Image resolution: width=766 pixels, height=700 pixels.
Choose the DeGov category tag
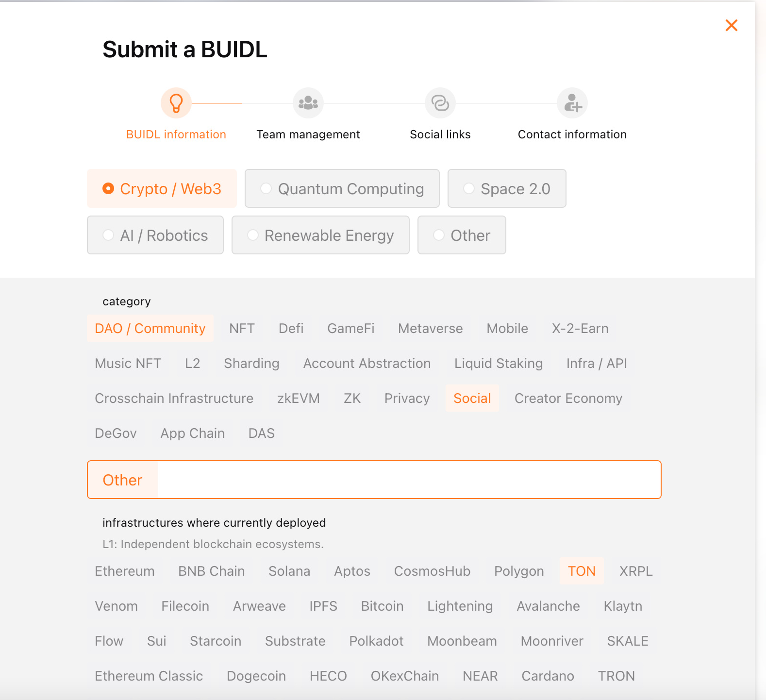(116, 433)
